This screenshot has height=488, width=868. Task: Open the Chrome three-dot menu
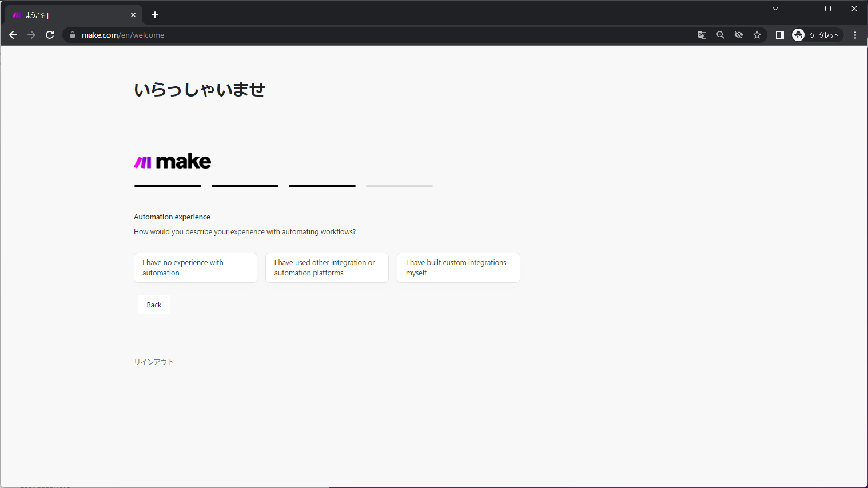[855, 35]
